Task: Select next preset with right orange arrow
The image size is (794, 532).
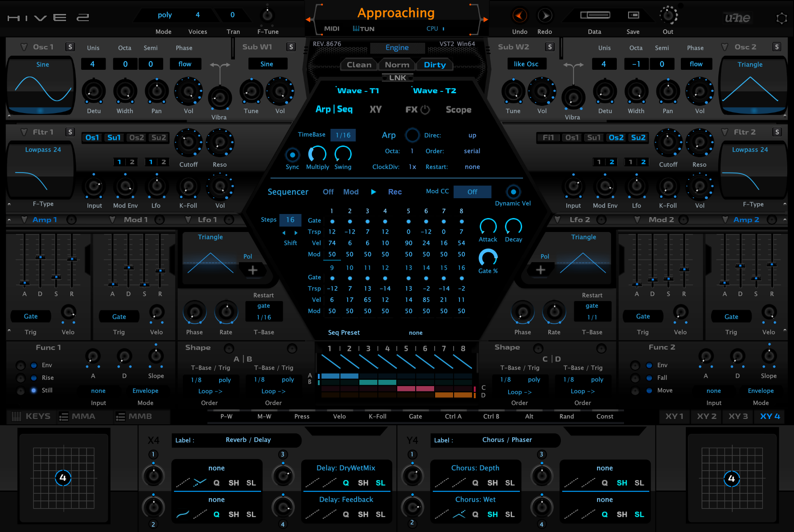Action: 486,19
